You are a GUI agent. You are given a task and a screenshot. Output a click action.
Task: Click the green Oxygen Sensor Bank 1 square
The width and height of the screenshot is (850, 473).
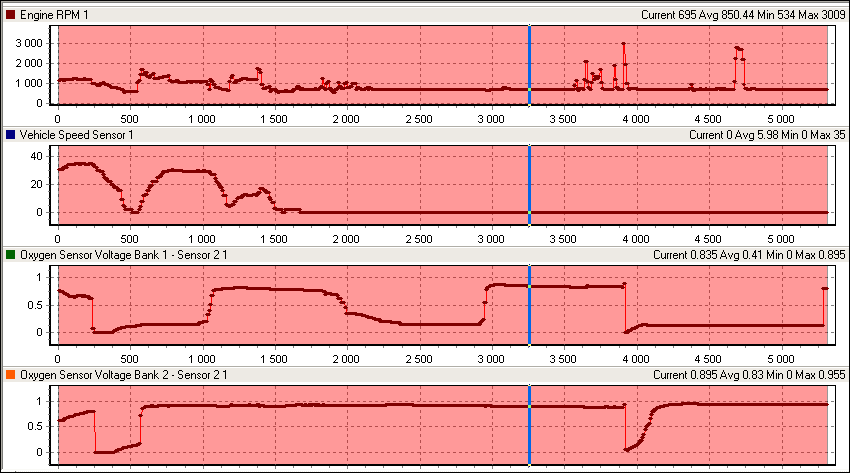tap(11, 254)
